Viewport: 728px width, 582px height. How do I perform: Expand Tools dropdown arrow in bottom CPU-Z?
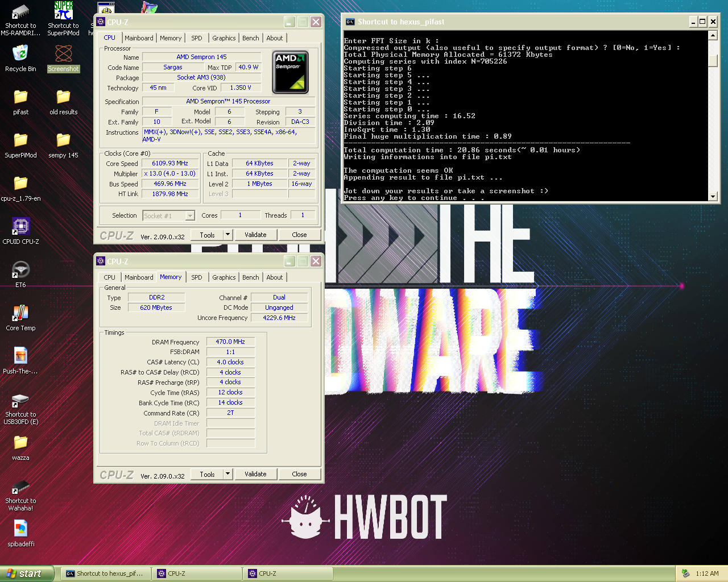pos(227,474)
